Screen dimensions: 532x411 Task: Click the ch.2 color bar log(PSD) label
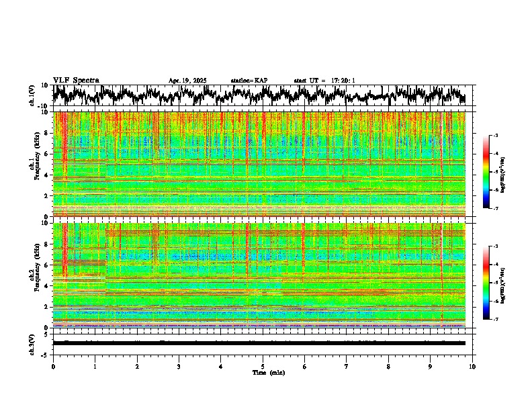503,285
